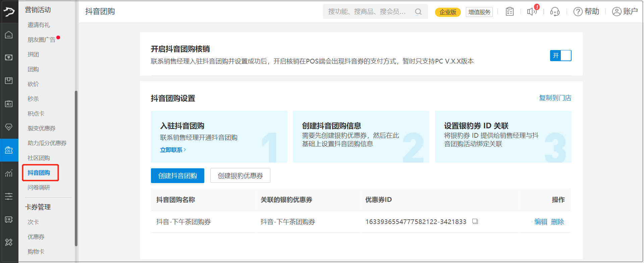644x263 pixels.
Task: Open the task checklist clipboard icon
Action: pyautogui.click(x=509, y=11)
